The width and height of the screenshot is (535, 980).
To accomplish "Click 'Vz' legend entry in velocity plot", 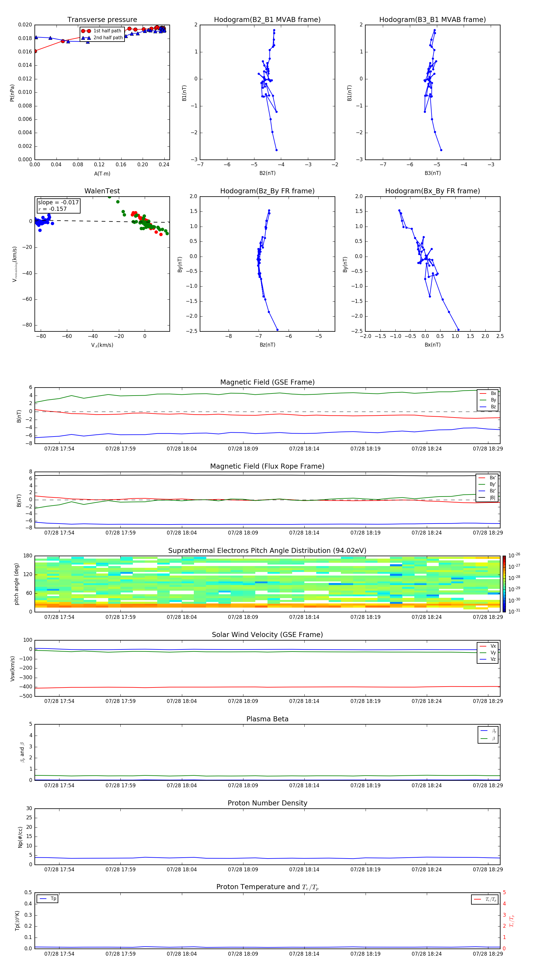I will pos(488,659).
